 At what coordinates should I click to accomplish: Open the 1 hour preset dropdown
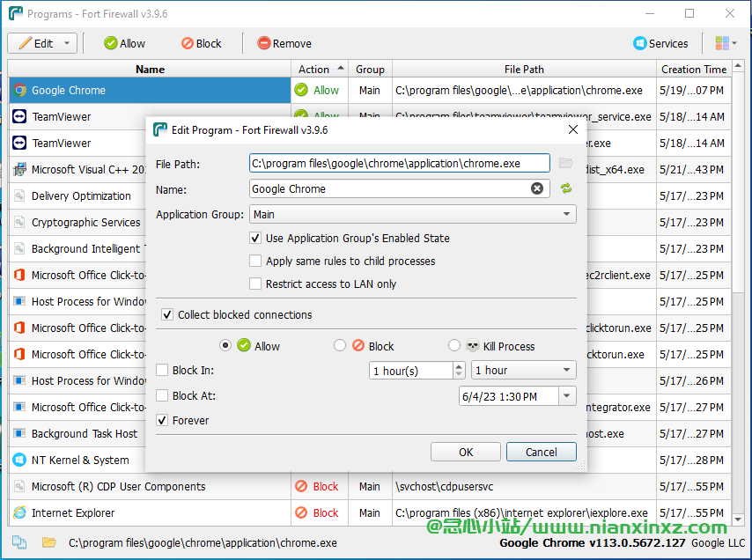coord(524,370)
